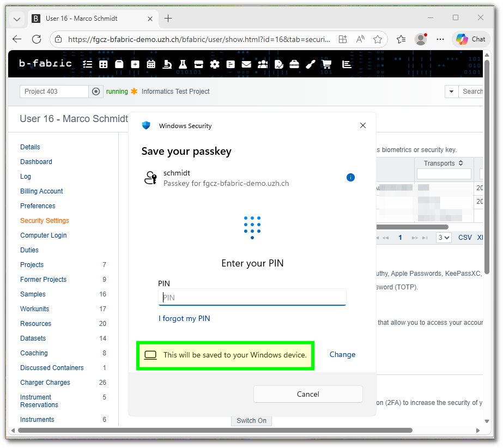Click the archive box icon in toolbar
This screenshot has width=503, height=448.
(x=199, y=64)
